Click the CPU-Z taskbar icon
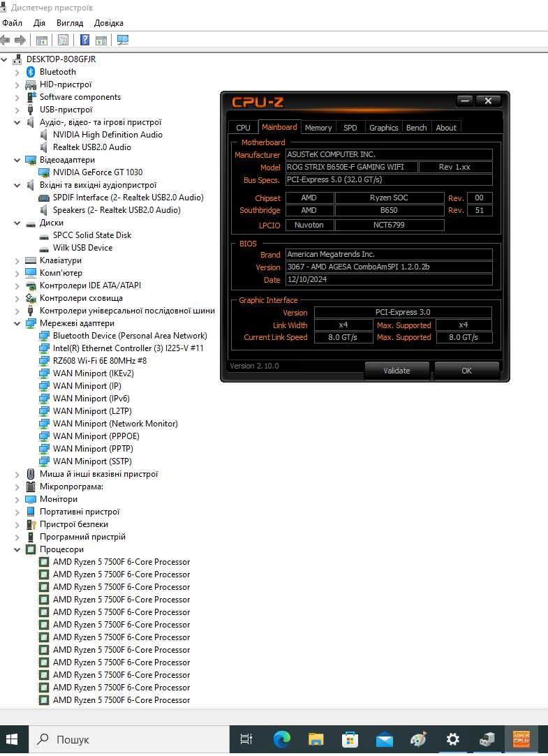The width and height of the screenshot is (548, 756). [x=521, y=739]
